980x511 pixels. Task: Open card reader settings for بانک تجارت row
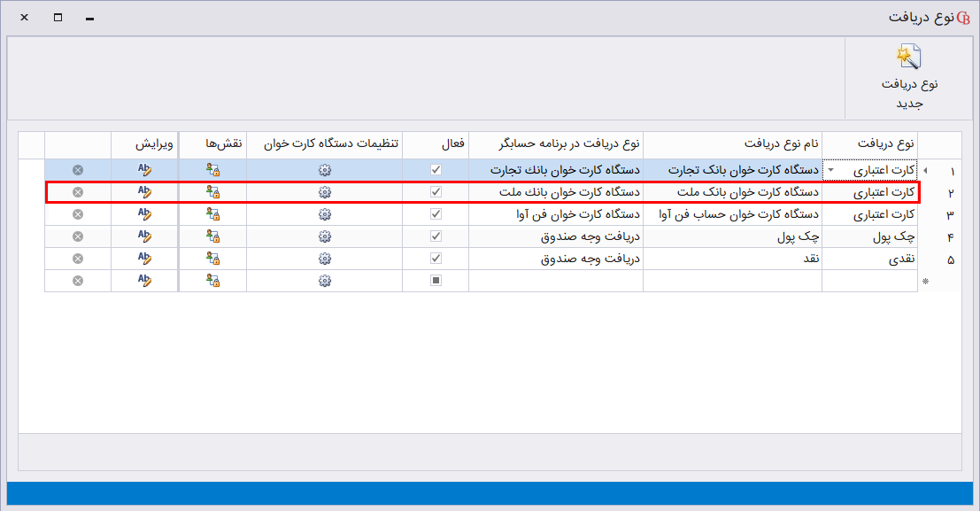[x=324, y=170]
